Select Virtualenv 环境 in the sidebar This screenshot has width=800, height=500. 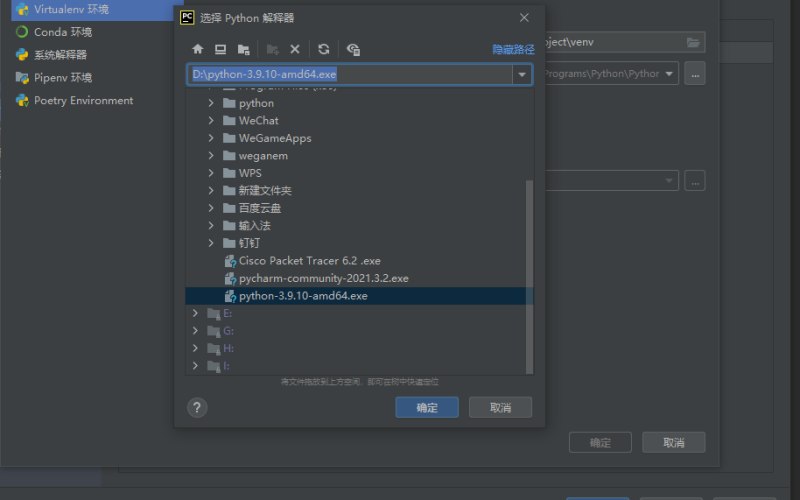pos(92,9)
